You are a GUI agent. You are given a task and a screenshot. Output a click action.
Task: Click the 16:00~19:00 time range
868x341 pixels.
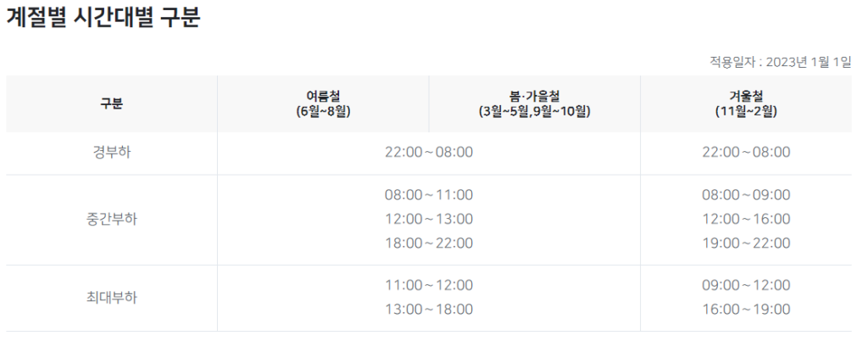click(x=746, y=310)
